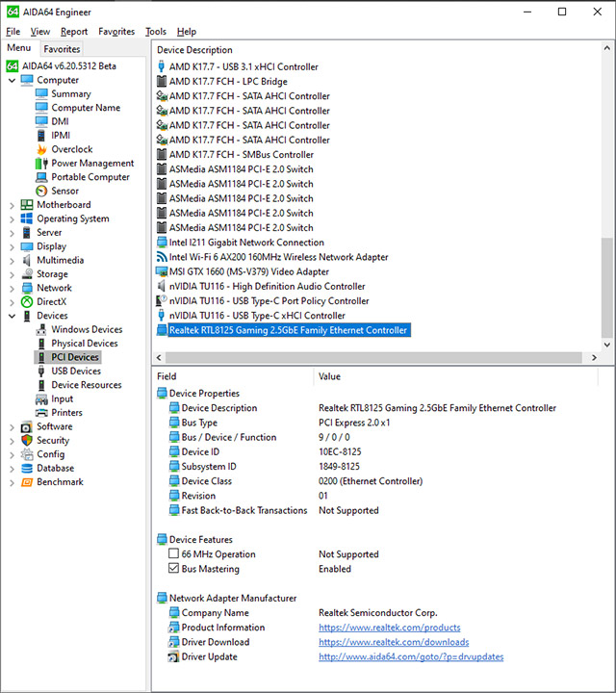
Task: Open the View menu
Action: pos(39,32)
